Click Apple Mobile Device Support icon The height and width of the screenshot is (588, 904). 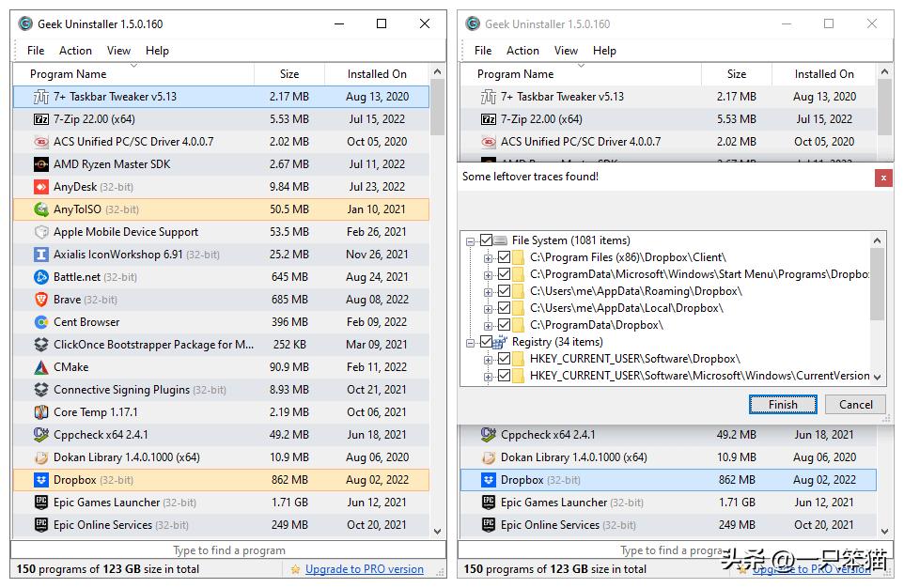[x=41, y=232]
